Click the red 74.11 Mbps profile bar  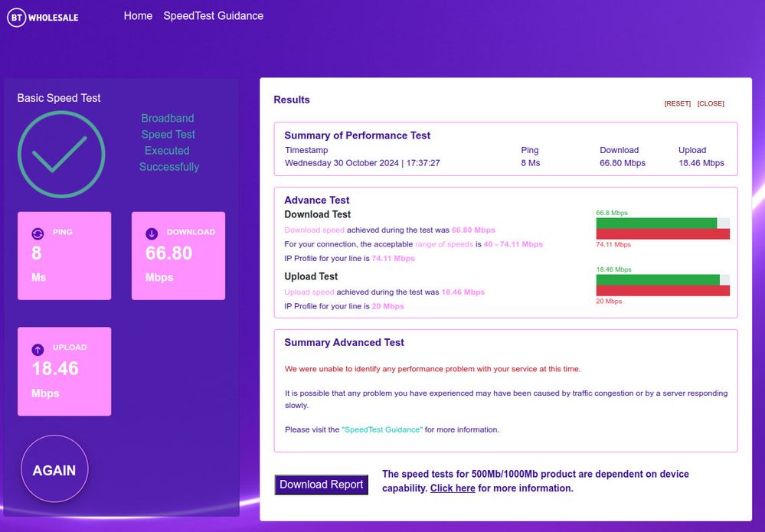[662, 234]
